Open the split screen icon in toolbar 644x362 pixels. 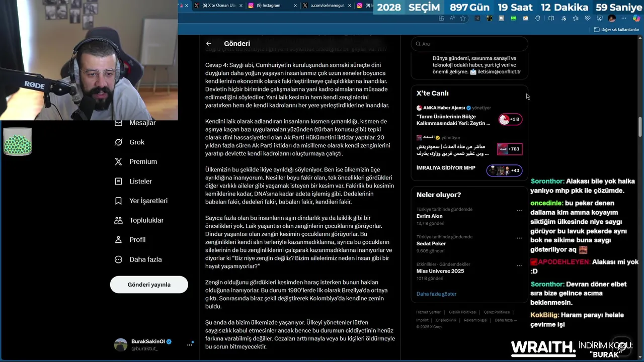(551, 18)
